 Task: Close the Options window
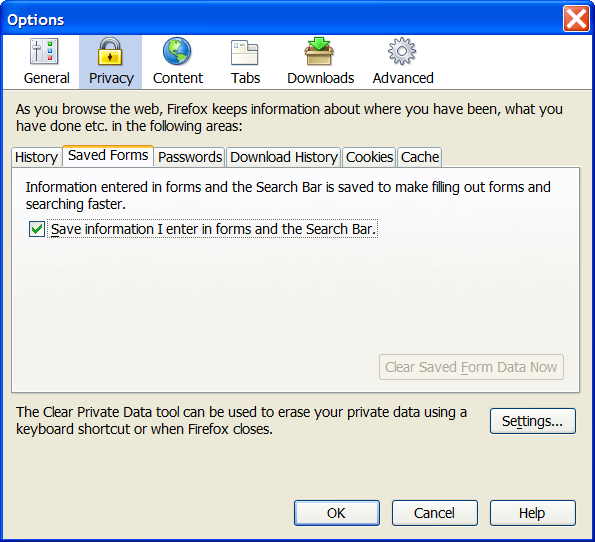point(576,19)
